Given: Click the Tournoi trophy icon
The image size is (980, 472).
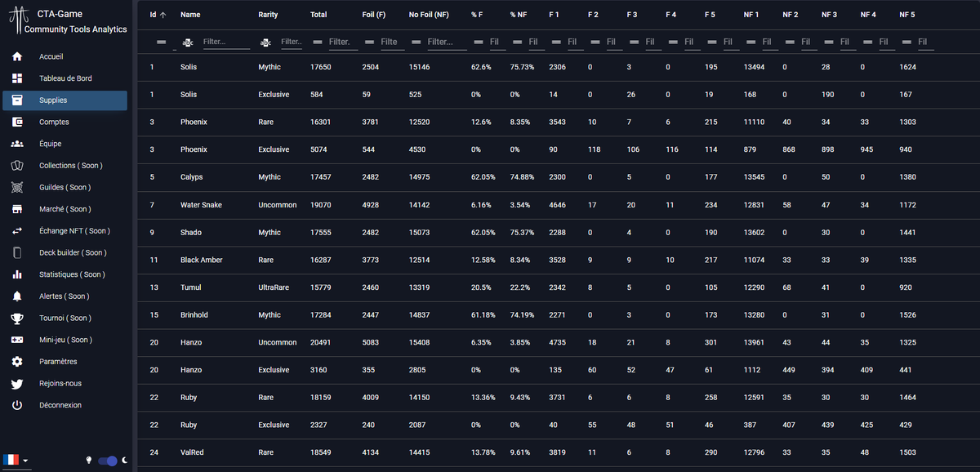Looking at the screenshot, I should [x=17, y=318].
